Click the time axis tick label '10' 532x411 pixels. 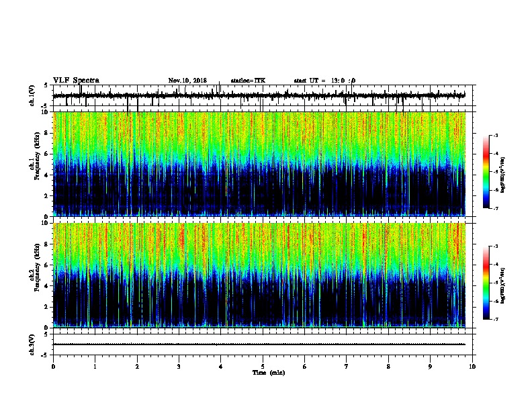click(x=472, y=367)
